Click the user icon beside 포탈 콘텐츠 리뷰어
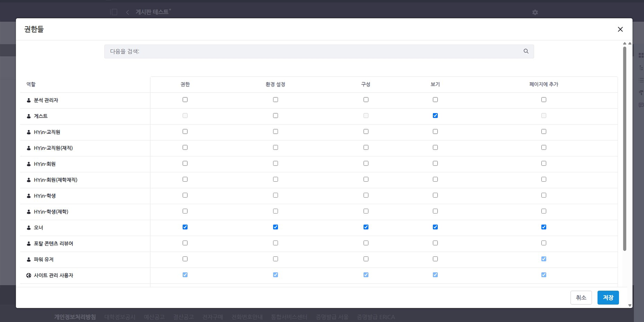Viewport: 644px width, 322px height. coord(29,244)
